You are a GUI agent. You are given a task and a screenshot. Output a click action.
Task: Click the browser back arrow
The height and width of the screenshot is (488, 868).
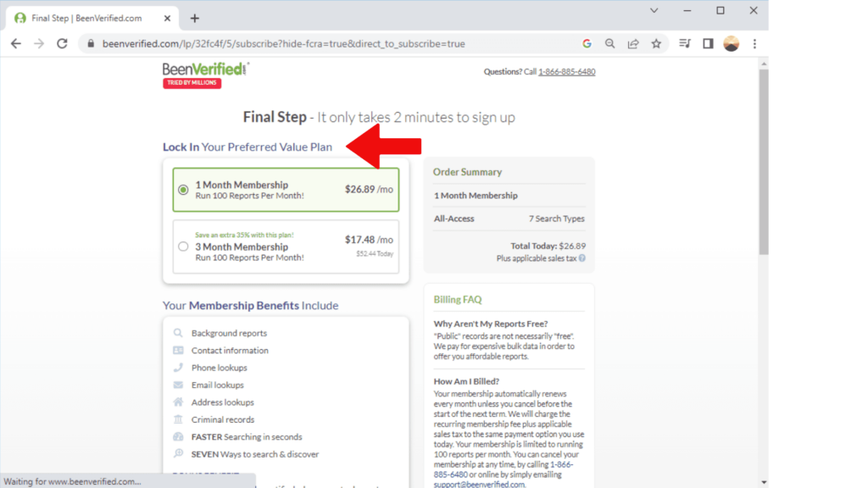16,44
